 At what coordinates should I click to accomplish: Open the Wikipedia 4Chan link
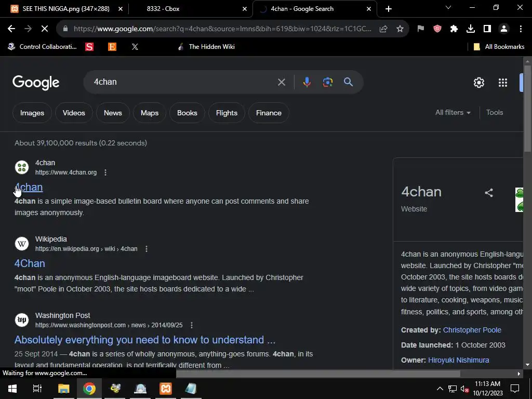[30, 263]
